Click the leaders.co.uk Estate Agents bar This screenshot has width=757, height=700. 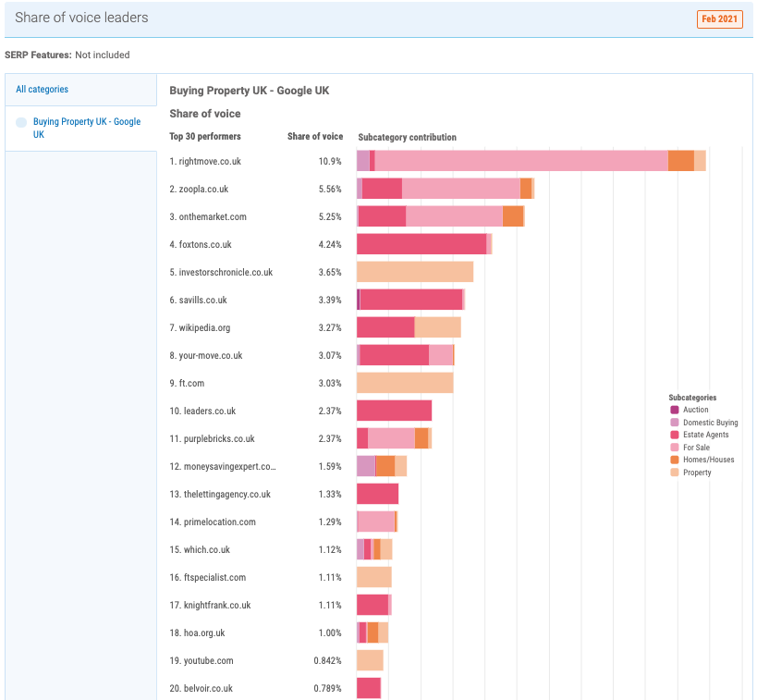pyautogui.click(x=395, y=411)
